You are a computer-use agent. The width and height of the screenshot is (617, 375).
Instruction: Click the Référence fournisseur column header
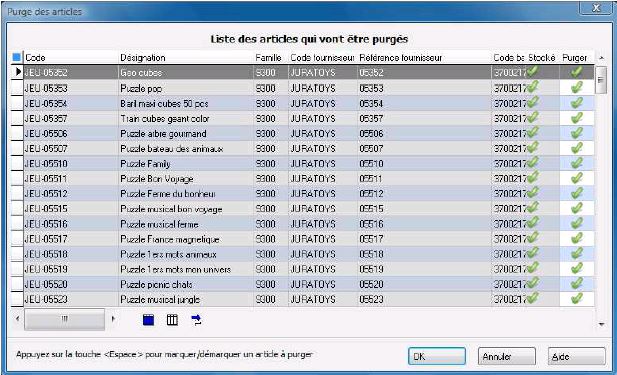pos(424,57)
